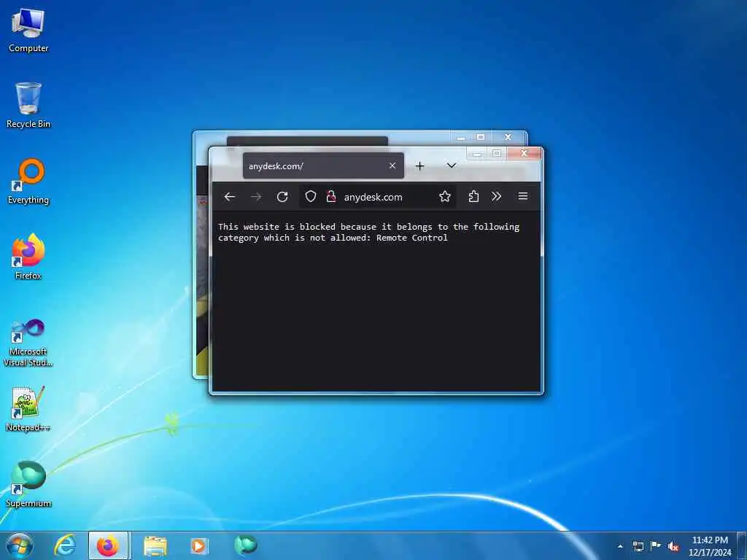Select the Everything search desktop shortcut
The image size is (747, 560).
pyautogui.click(x=28, y=182)
